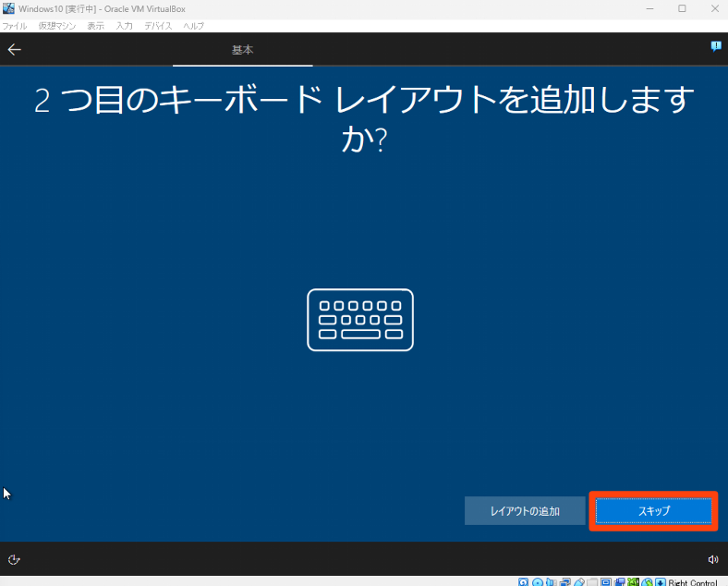Maximize the VirtualBox window
Screen dimensions: 728x586
pyautogui.click(x=682, y=8)
